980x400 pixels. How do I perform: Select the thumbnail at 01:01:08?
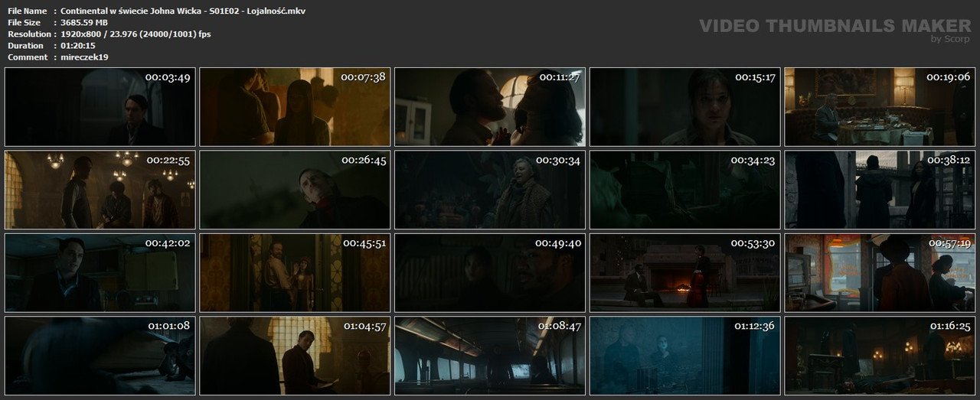tap(100, 356)
